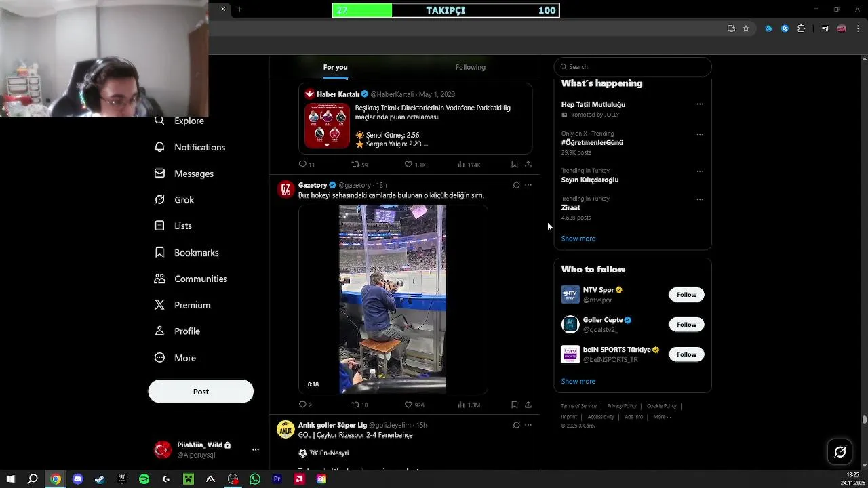Open the Communities page
The image size is (868, 488).
pos(191,279)
